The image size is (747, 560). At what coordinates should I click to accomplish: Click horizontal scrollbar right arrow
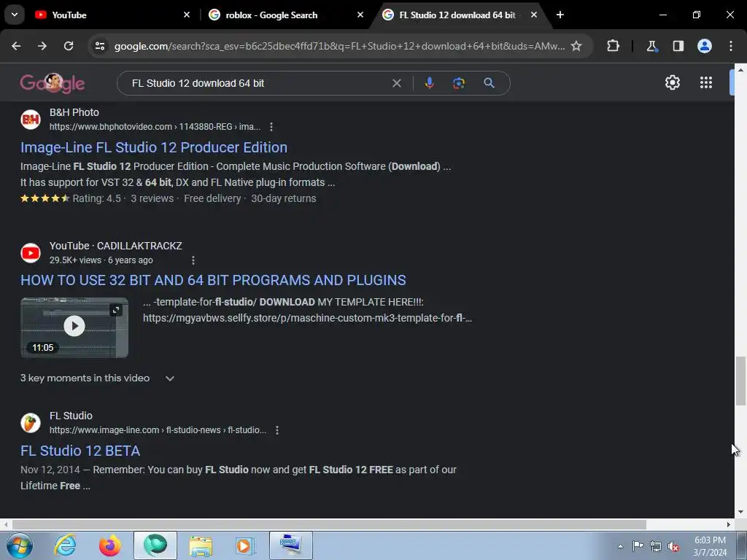[x=729, y=524]
